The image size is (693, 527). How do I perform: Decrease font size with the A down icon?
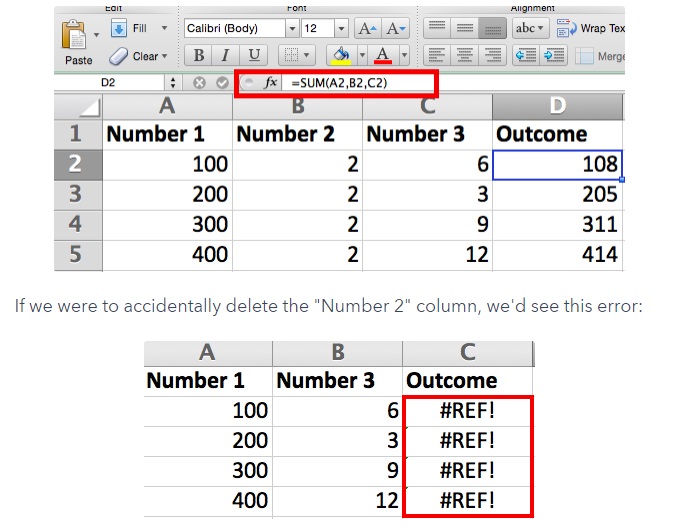(x=395, y=29)
